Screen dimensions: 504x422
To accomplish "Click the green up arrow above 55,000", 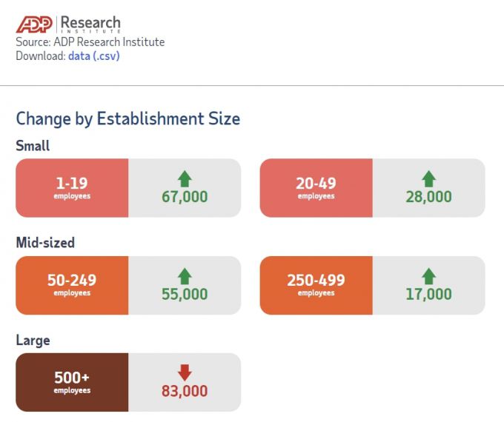I will [185, 276].
